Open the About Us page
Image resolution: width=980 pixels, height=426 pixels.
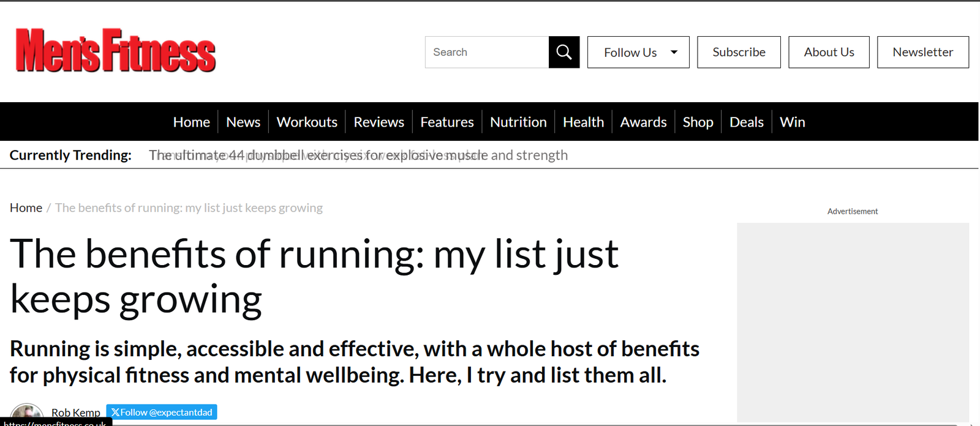coord(828,52)
